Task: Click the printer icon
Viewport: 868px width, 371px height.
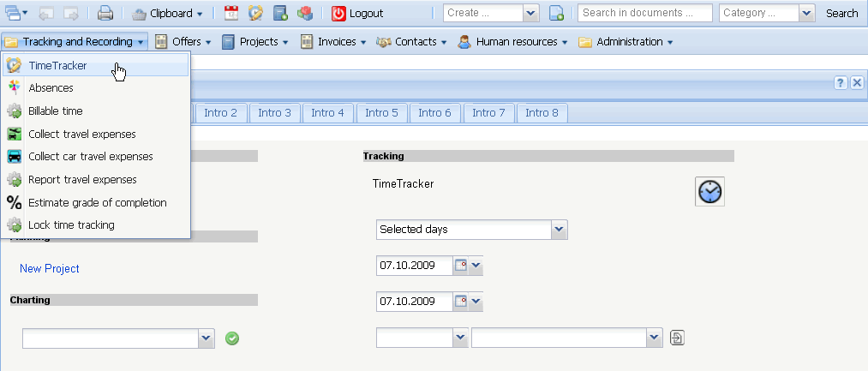Action: (x=105, y=13)
